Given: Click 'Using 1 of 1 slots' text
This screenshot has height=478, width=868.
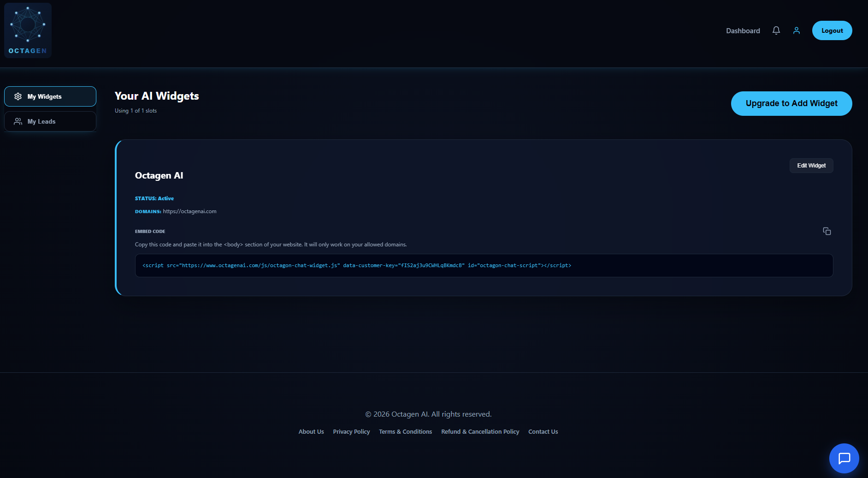Looking at the screenshot, I should coord(136,111).
